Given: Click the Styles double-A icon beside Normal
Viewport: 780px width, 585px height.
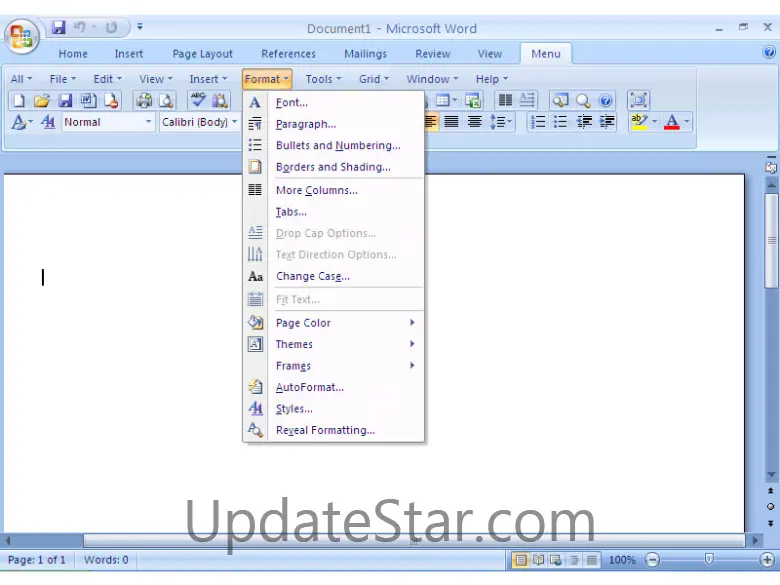Looking at the screenshot, I should pos(48,122).
